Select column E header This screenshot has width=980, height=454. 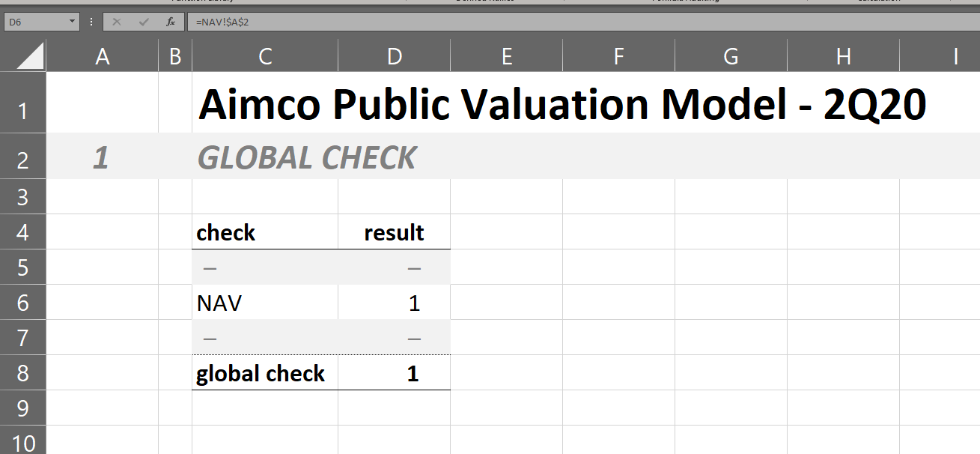(507, 56)
